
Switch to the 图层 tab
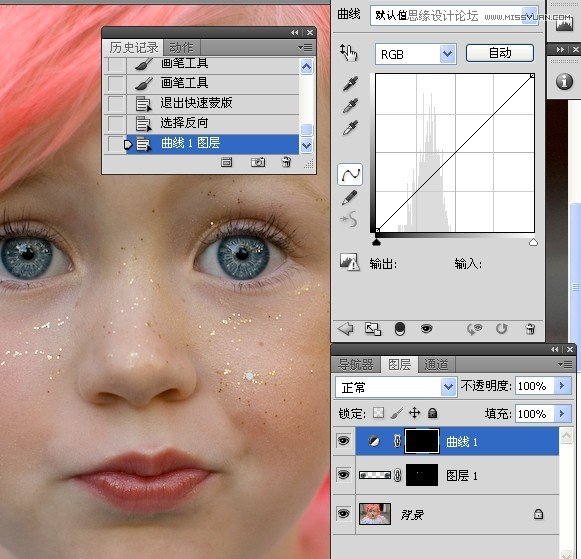(x=399, y=365)
